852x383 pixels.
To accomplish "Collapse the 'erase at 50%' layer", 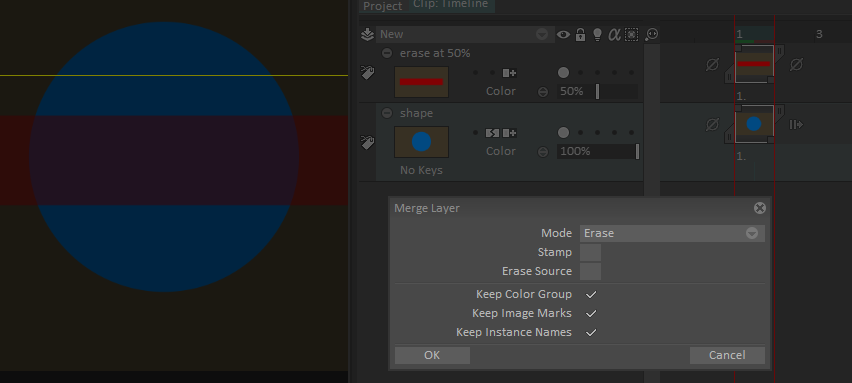I will (386, 53).
